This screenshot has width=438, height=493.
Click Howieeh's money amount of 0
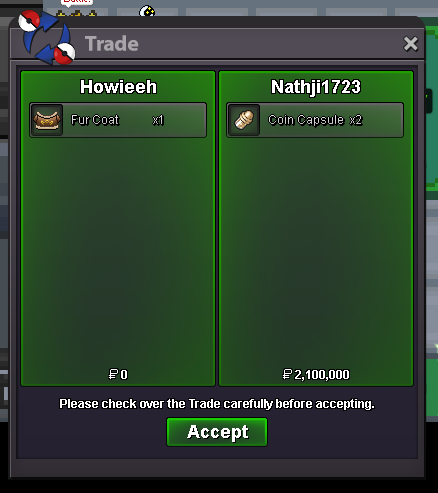point(118,374)
